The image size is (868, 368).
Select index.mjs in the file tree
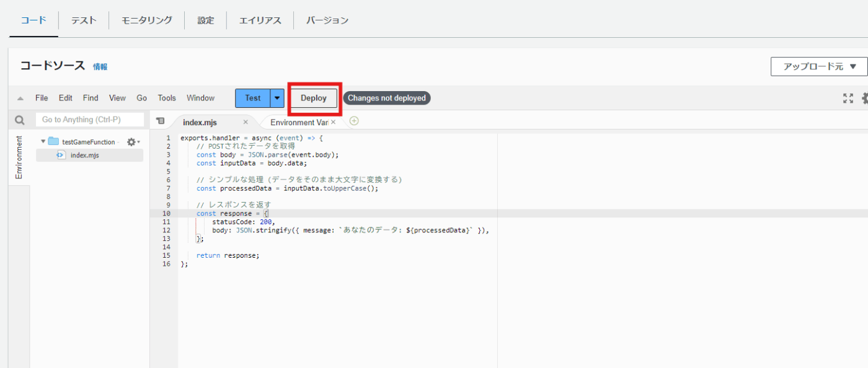pos(89,155)
